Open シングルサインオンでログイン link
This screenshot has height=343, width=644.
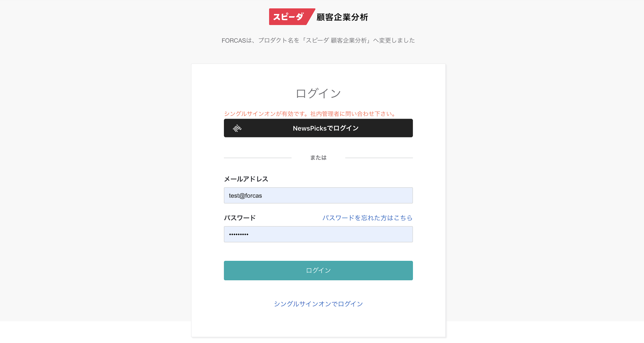(318, 304)
